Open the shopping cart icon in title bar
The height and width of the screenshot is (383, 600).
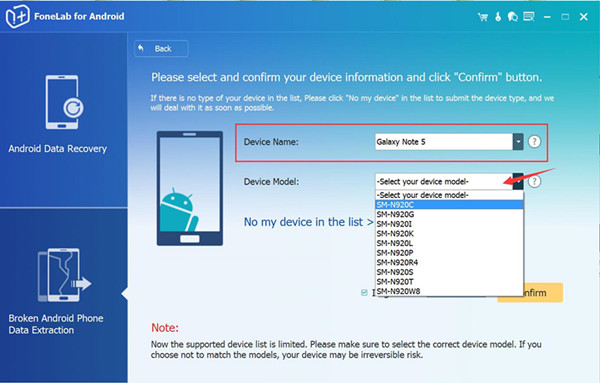[483, 17]
